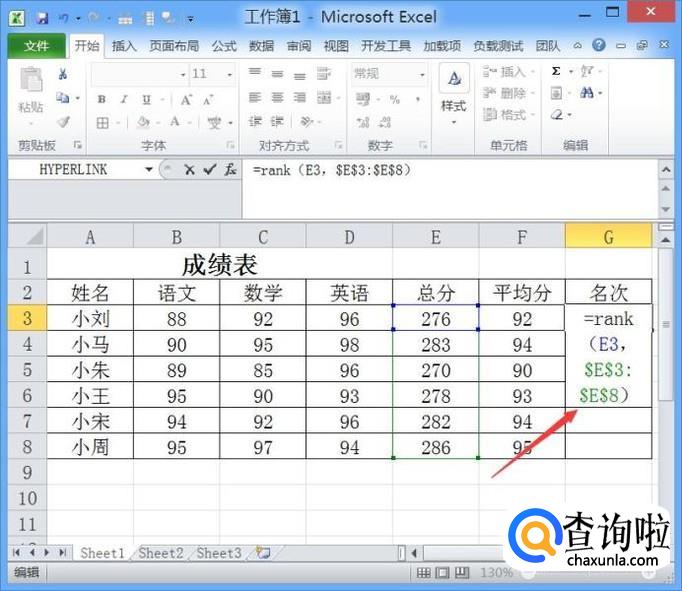Switch to the 插入 Insert tab
This screenshot has height=591, width=682.
124,46
